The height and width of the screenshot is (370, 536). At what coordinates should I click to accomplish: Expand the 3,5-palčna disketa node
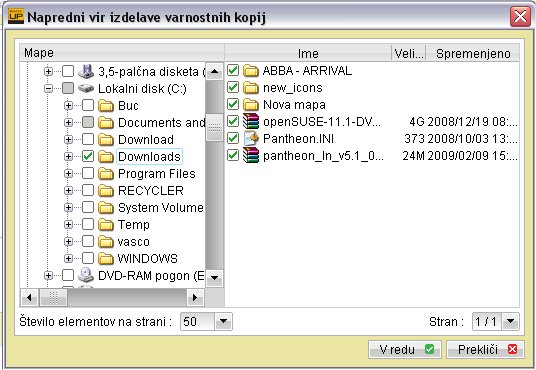(x=49, y=71)
